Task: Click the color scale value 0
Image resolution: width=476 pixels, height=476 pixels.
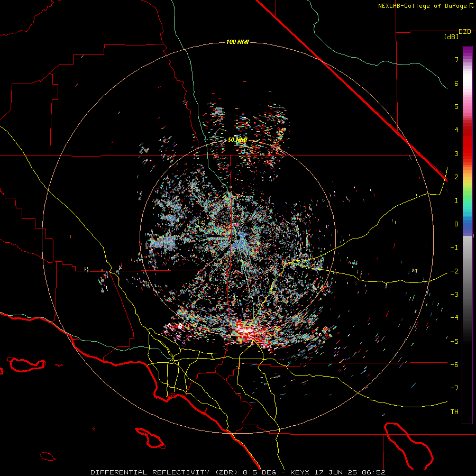Action: point(456,224)
